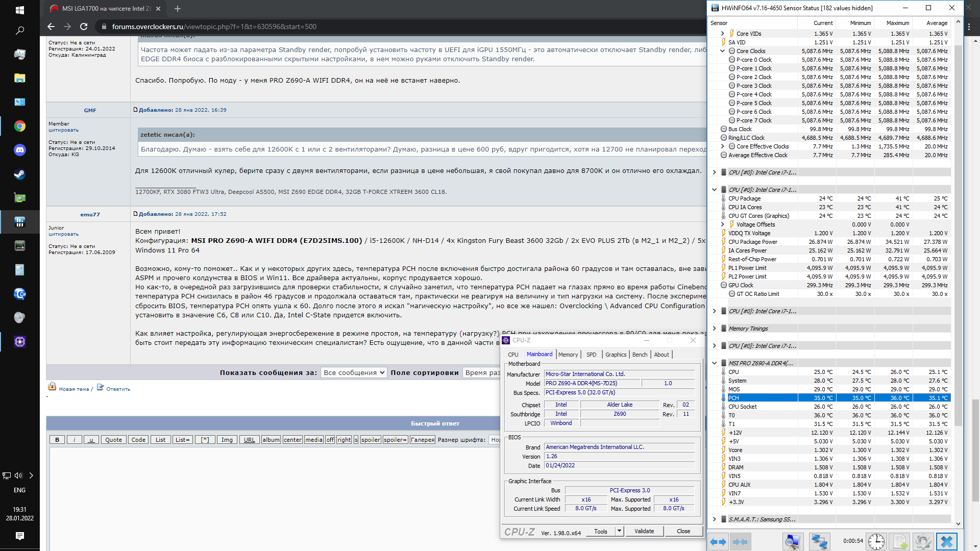Click the Quote formatting button
980x551 pixels.
[113, 440]
